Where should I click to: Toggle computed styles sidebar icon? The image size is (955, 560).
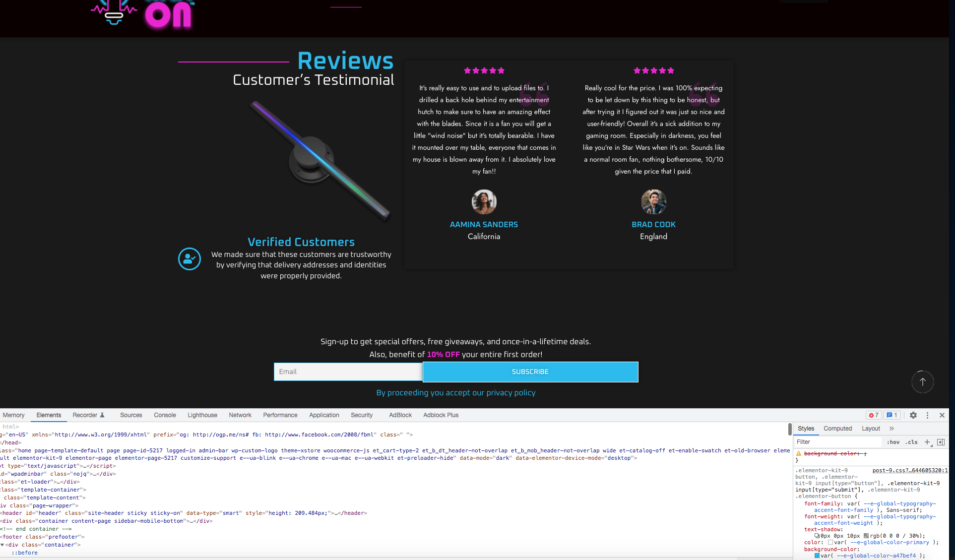click(x=941, y=442)
